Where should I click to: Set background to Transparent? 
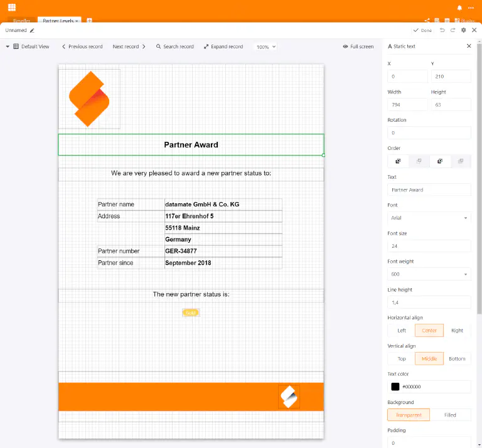click(x=409, y=415)
